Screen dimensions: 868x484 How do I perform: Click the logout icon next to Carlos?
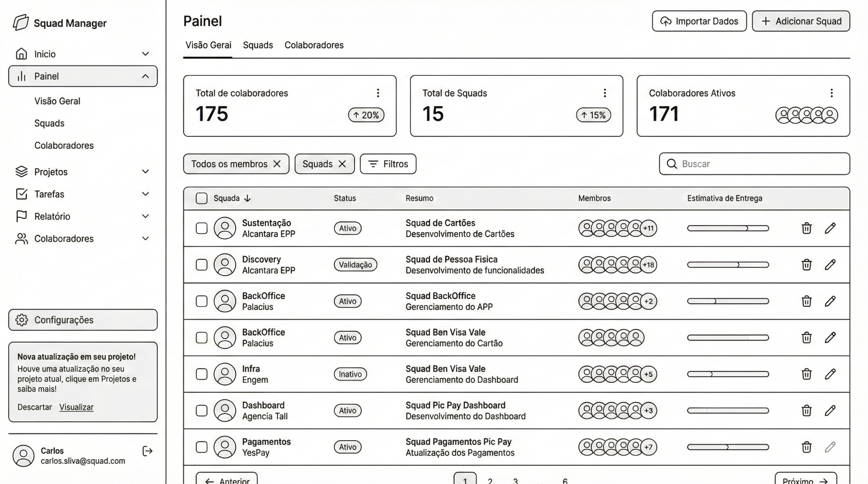click(x=147, y=451)
